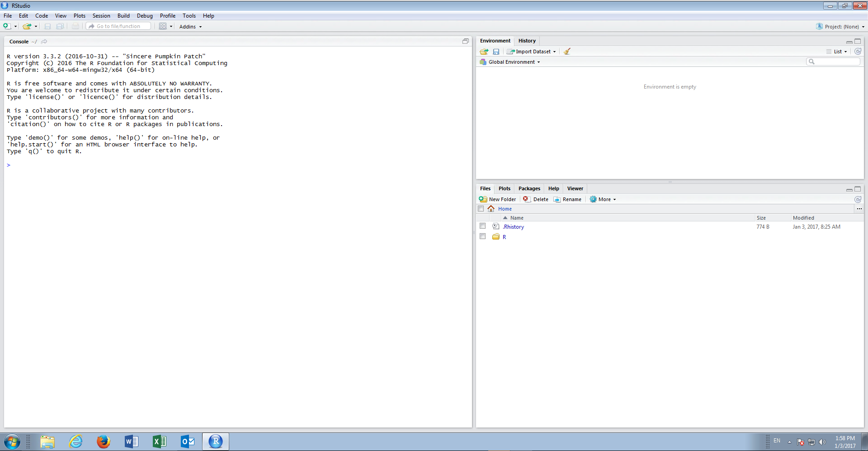Switch to the Viewer tab

tap(575, 188)
